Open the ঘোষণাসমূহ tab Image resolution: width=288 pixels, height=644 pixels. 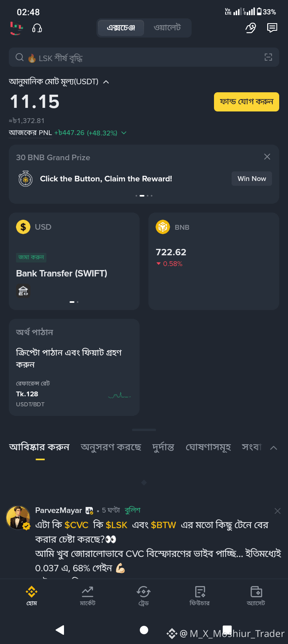[x=208, y=447]
